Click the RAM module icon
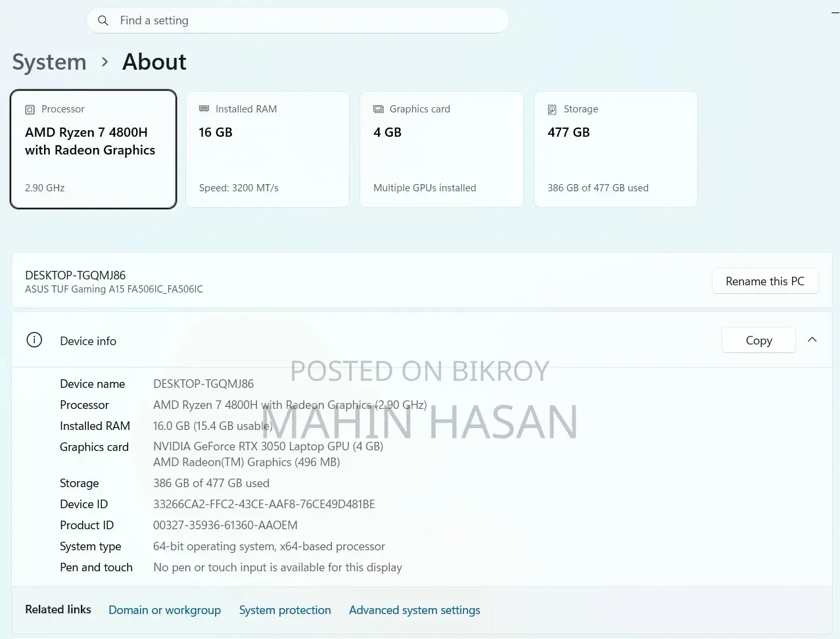This screenshot has height=639, width=840. [x=204, y=108]
